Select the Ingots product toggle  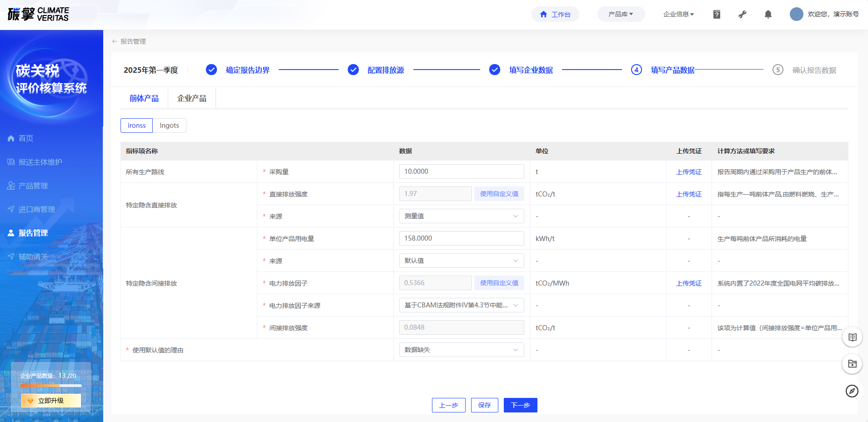169,126
